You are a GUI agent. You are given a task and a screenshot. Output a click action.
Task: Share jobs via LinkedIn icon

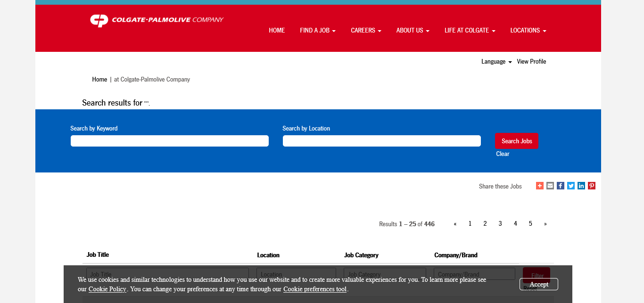(581, 186)
